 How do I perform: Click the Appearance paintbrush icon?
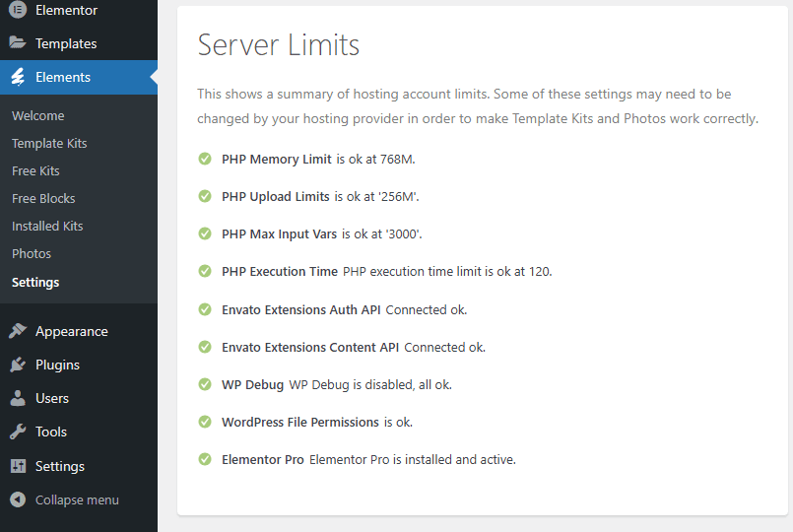pyautogui.click(x=18, y=331)
